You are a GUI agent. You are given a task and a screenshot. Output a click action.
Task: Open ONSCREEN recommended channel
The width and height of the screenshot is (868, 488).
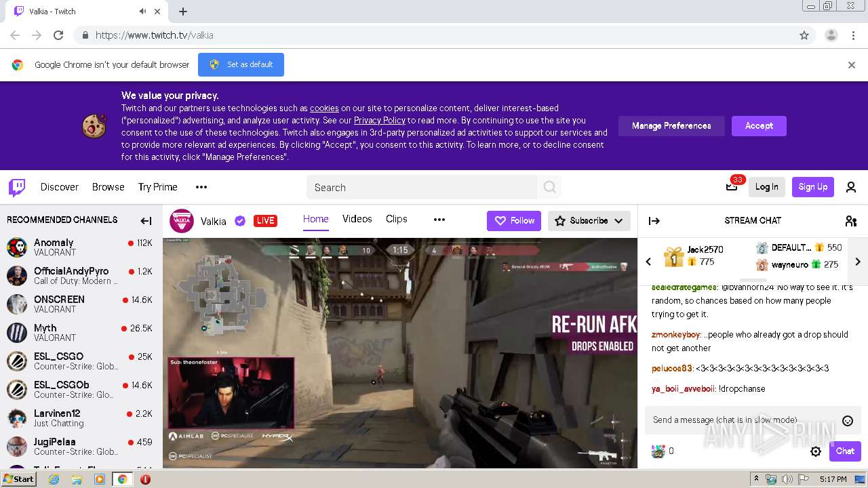click(x=80, y=304)
